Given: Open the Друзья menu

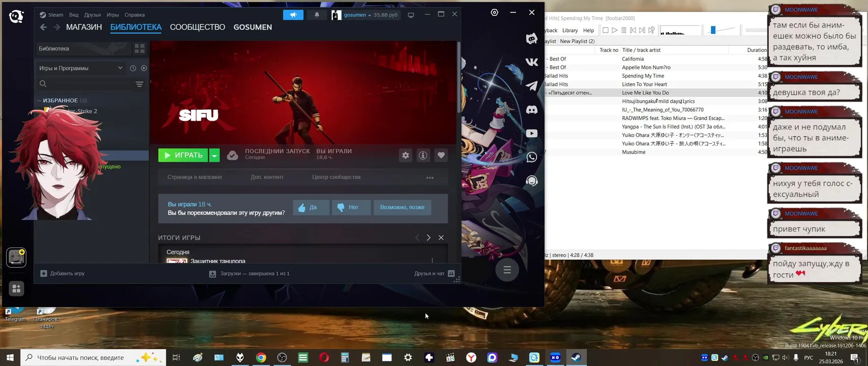Looking at the screenshot, I should pyautogui.click(x=93, y=15).
